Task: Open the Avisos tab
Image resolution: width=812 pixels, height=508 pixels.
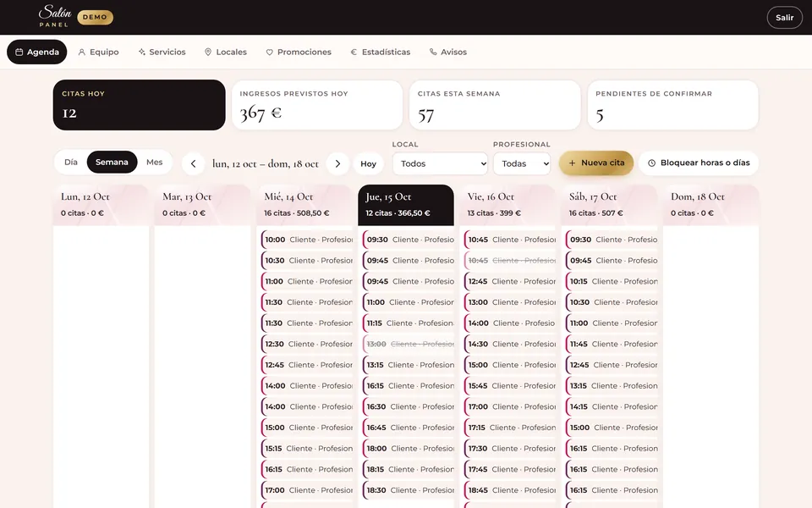Action: pos(448,52)
